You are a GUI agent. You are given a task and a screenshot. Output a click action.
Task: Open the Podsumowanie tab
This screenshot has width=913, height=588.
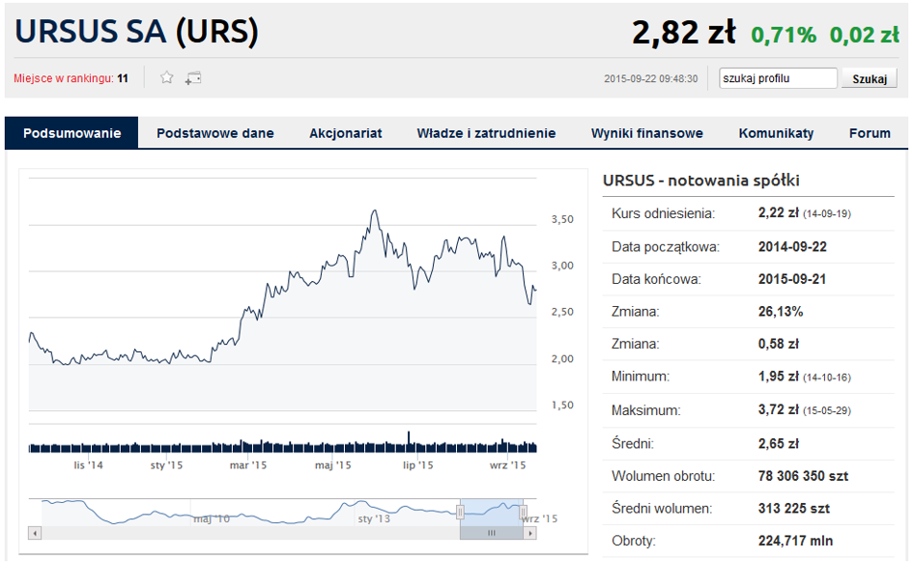pos(71,133)
